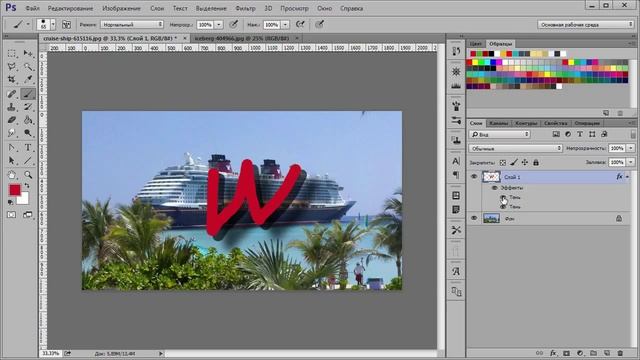Image resolution: width=640 pixels, height=360 pixels.
Task: Select the Clone Stamp tool
Action: (11, 107)
